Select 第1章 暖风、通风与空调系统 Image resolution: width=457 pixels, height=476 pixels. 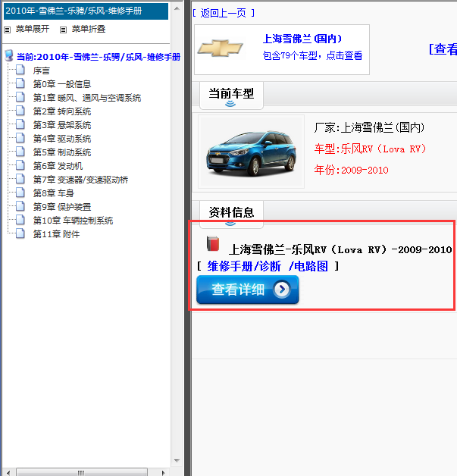pyautogui.click(x=87, y=98)
